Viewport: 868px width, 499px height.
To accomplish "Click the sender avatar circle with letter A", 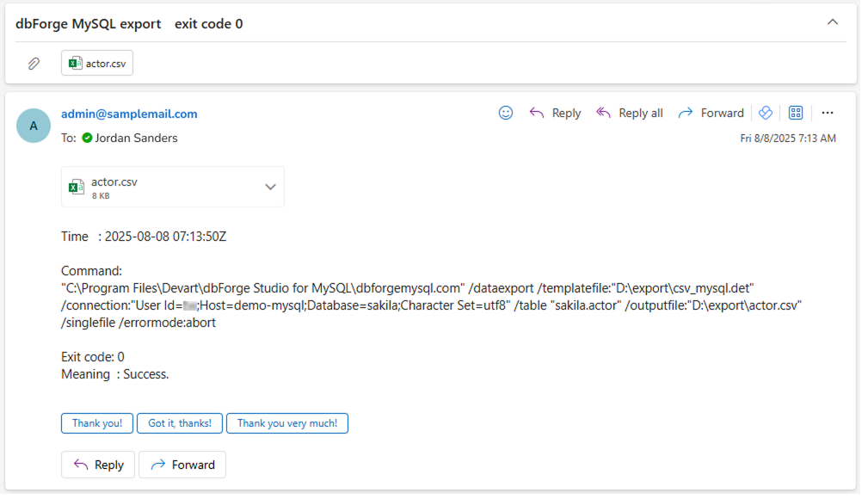I will [x=33, y=125].
